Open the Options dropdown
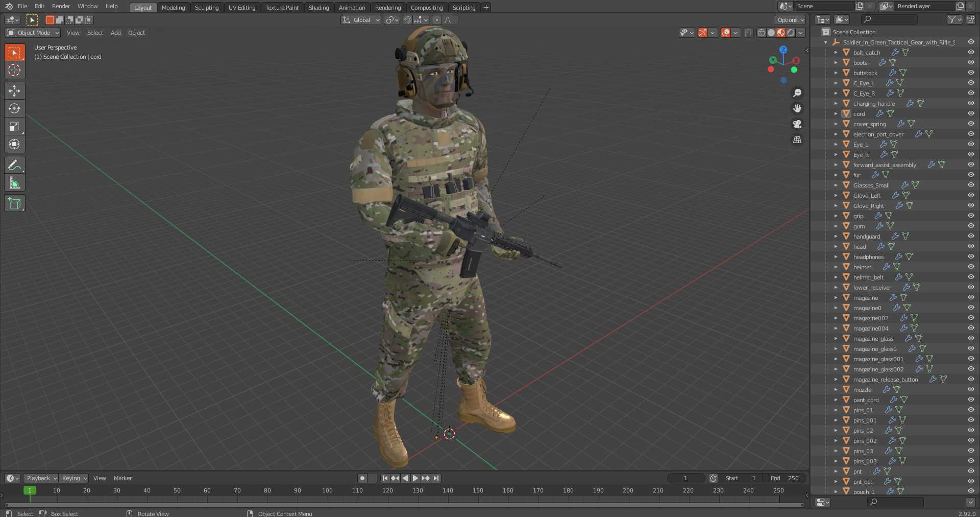Screen dimensions: 980x517 click(790, 20)
